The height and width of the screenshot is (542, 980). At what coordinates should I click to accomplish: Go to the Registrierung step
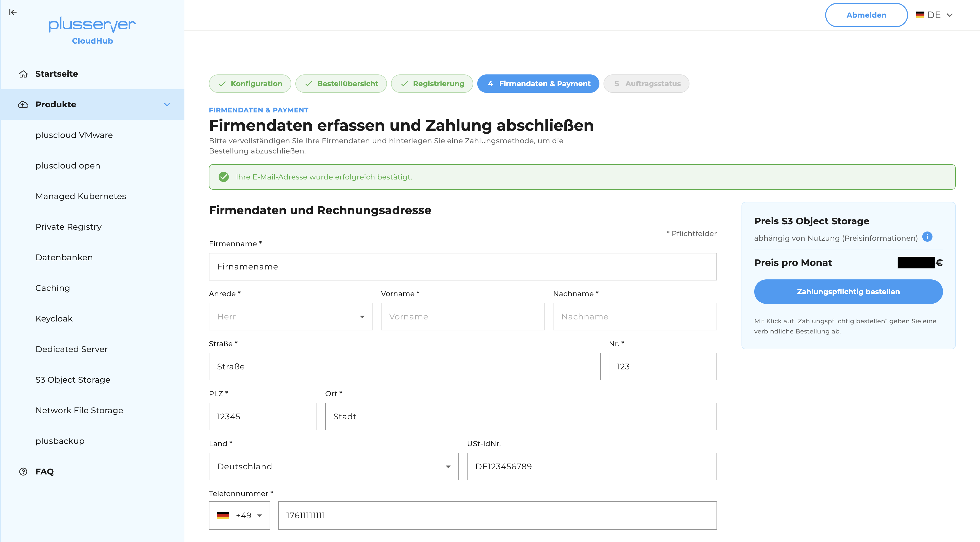(x=432, y=84)
